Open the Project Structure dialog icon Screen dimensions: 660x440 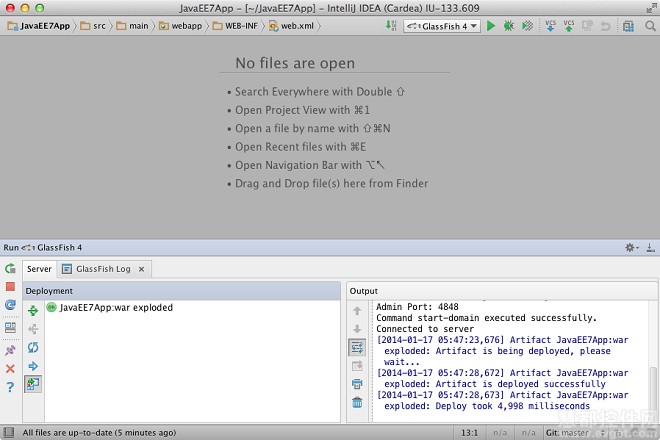(628, 26)
